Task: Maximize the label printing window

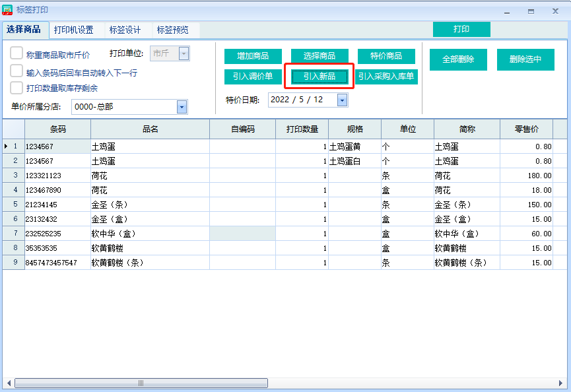Action: 531,11
